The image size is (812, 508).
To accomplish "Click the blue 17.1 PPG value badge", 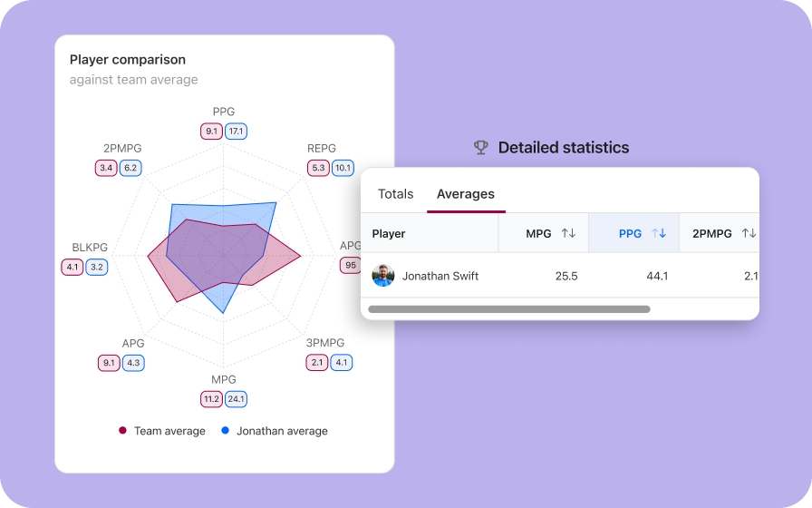I will click(237, 132).
